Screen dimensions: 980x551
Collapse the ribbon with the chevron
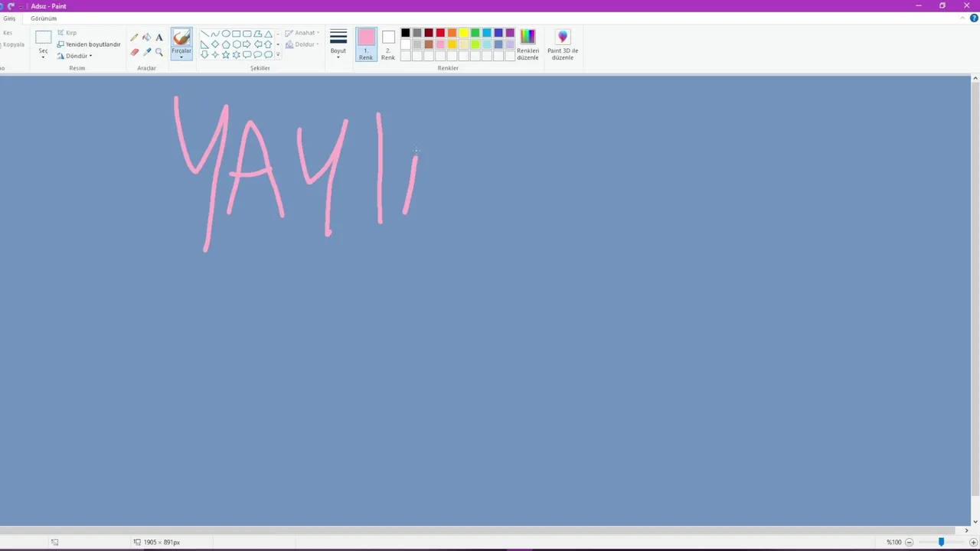pyautogui.click(x=963, y=18)
